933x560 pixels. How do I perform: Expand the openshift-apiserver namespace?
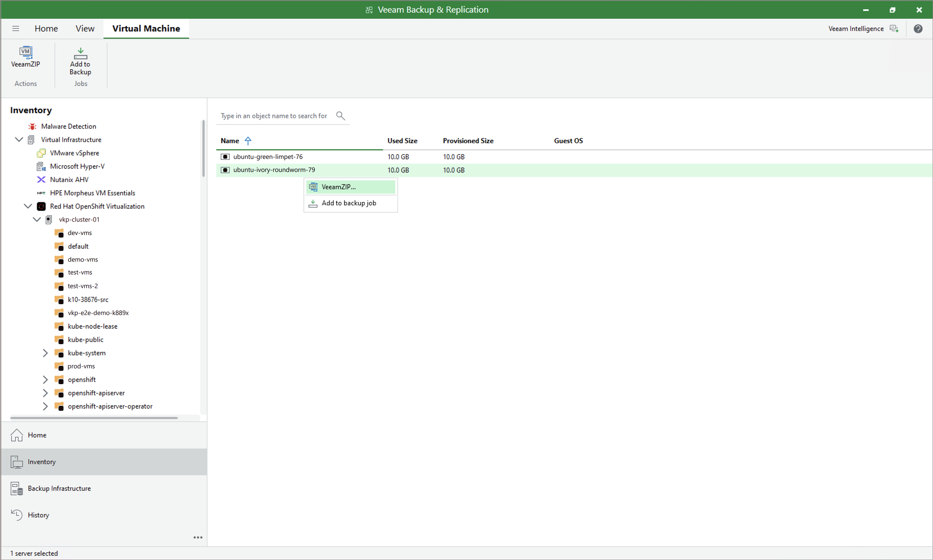point(45,393)
